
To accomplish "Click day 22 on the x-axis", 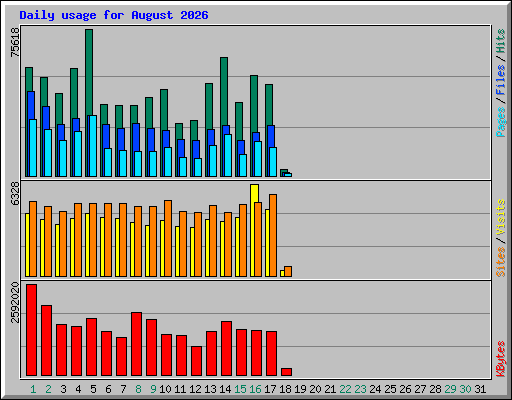I will 345,389.
